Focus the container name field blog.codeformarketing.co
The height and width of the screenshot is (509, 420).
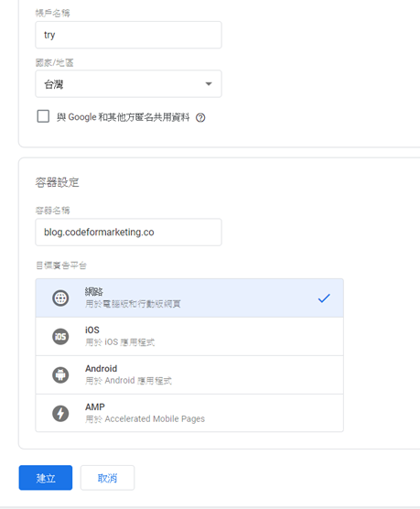(128, 233)
